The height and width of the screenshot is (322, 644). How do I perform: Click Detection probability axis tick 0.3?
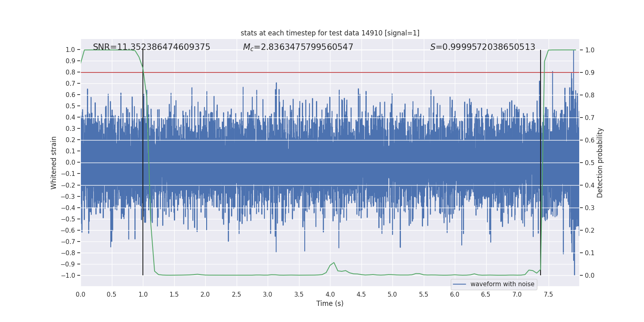pyautogui.click(x=590, y=208)
